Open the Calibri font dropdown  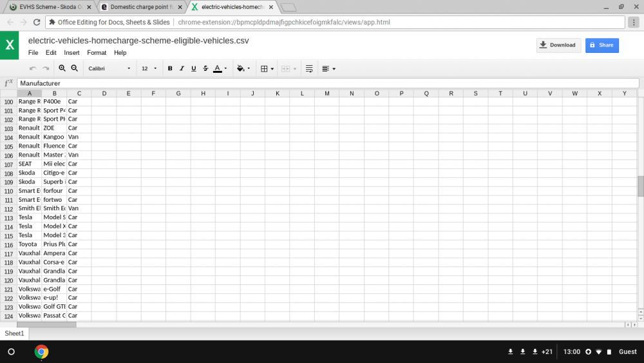point(109,68)
